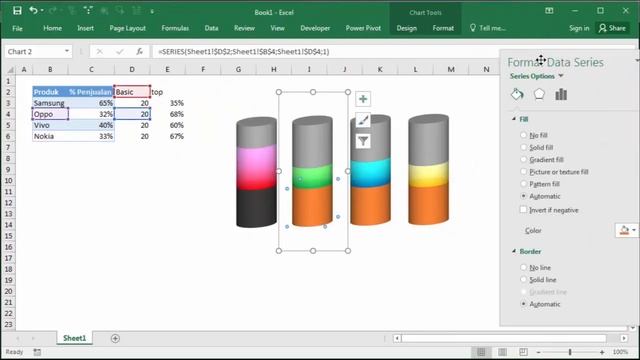Open the Chart Tools Format tab
This screenshot has width=640, height=360.
point(443,28)
